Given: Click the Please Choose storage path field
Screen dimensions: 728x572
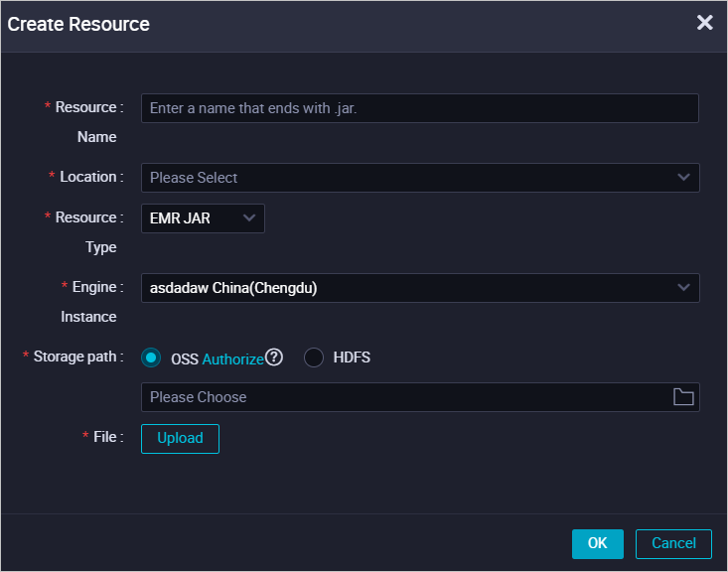Looking at the screenshot, I should [x=420, y=397].
